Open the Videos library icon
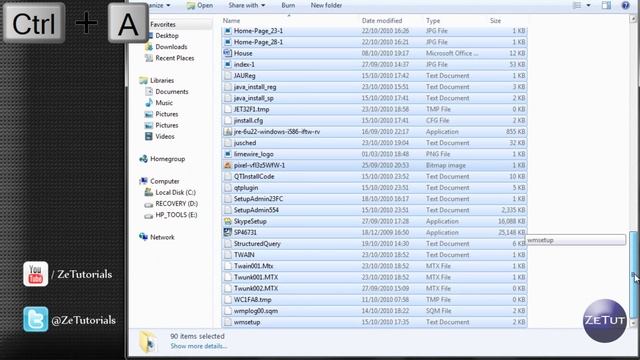Viewport: 640px width, 360px height. [x=149, y=136]
